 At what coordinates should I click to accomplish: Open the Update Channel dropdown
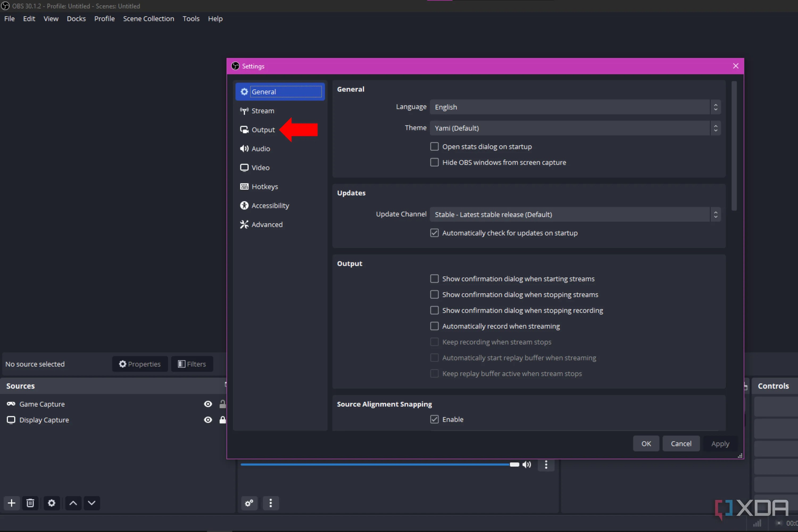point(575,214)
